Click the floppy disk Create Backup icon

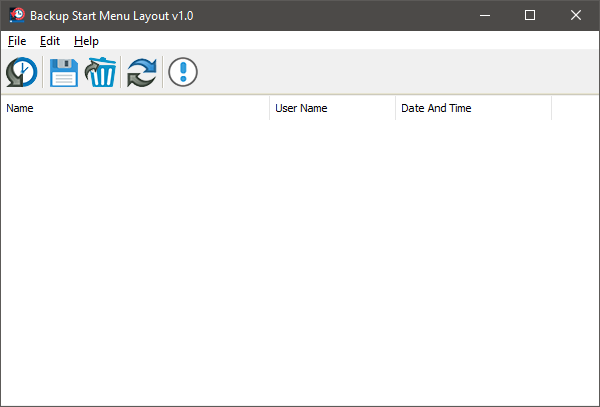[64, 72]
